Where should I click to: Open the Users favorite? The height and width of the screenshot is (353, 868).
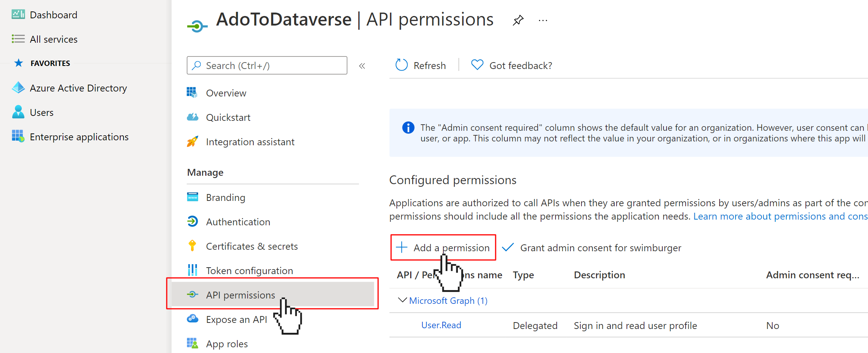click(42, 112)
